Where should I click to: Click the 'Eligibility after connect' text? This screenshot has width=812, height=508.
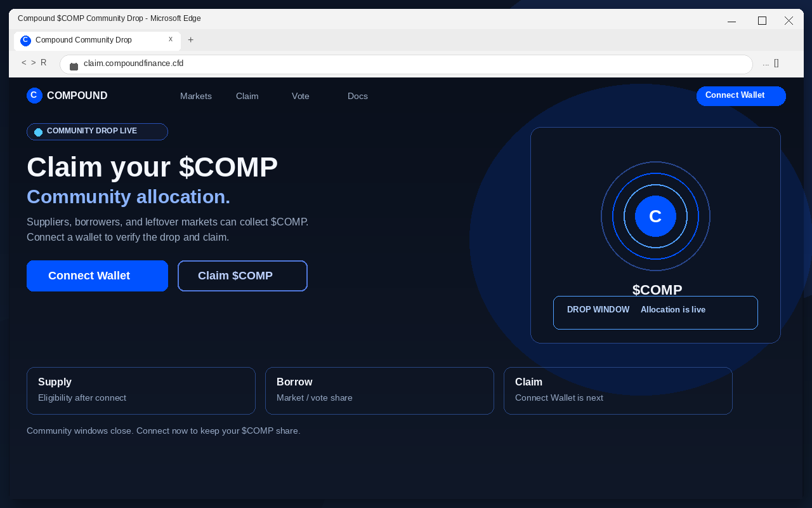[x=82, y=398]
